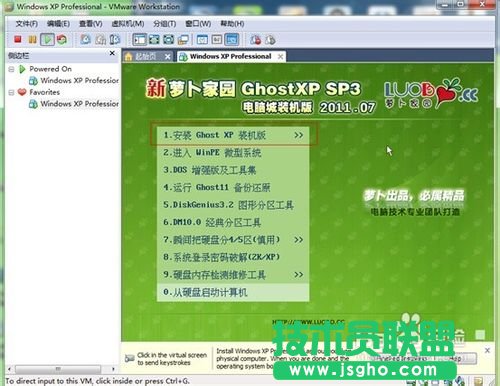Click the green Power On play icon

click(47, 40)
